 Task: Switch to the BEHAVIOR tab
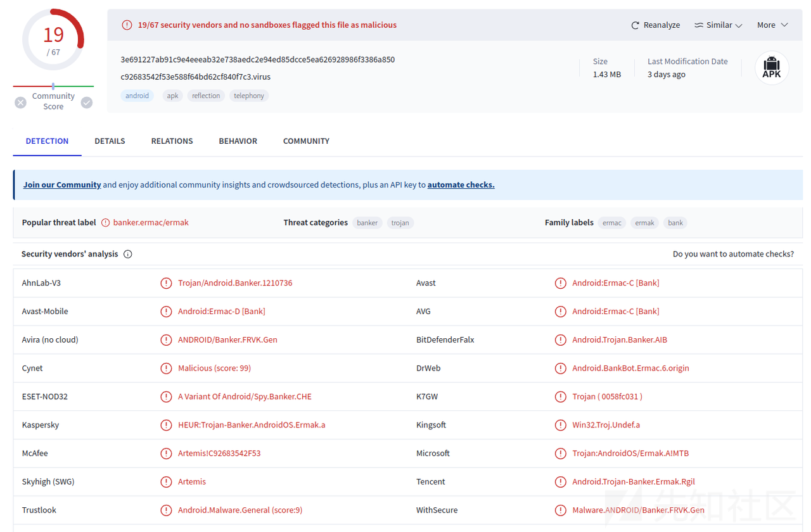[x=238, y=141]
